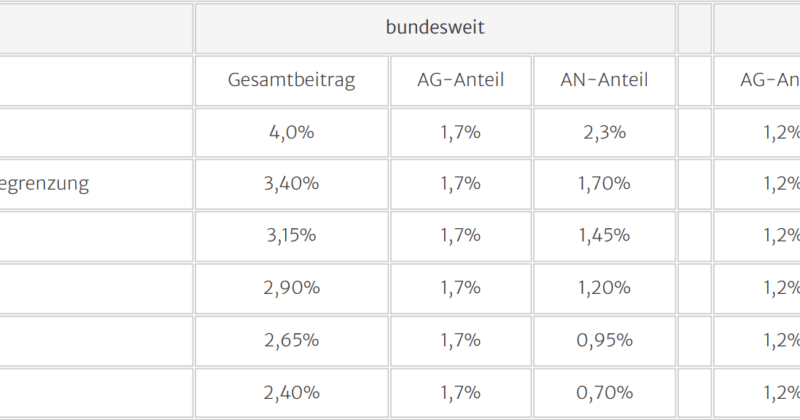Select the 1,20% AN-Anteil cell

coord(604,288)
